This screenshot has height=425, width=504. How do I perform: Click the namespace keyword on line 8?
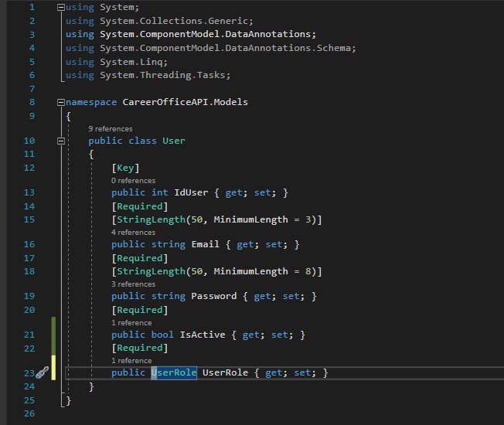91,102
